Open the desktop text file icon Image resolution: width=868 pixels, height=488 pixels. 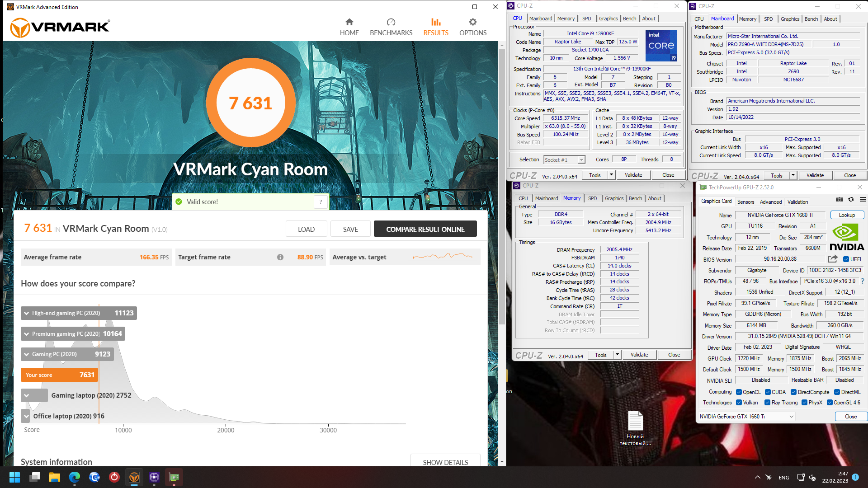tap(635, 428)
